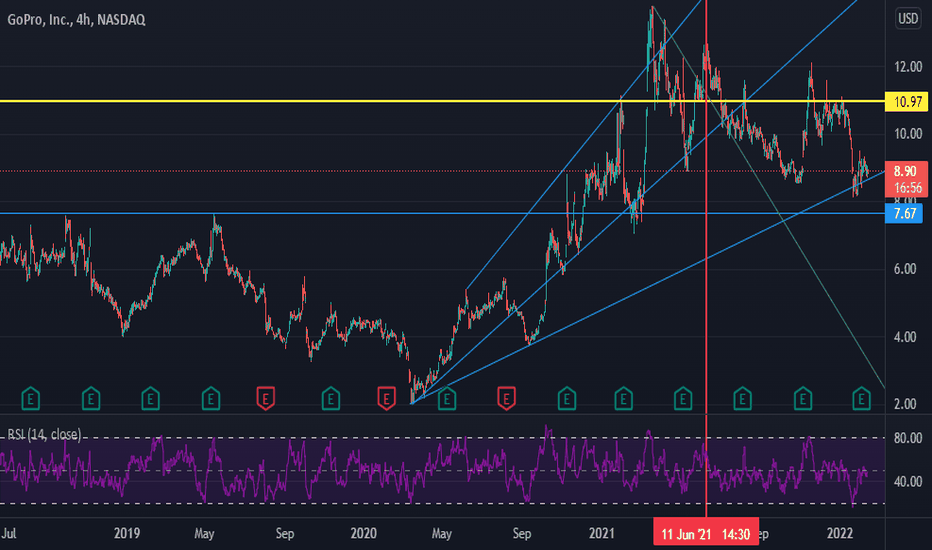Screen dimensions: 932x550
Task: Click the Sep label before 2021
Action: [522, 533]
